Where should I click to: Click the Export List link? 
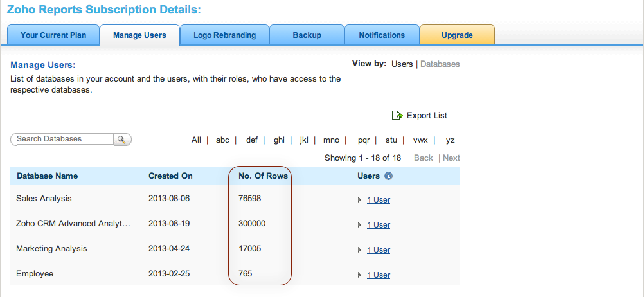click(427, 116)
